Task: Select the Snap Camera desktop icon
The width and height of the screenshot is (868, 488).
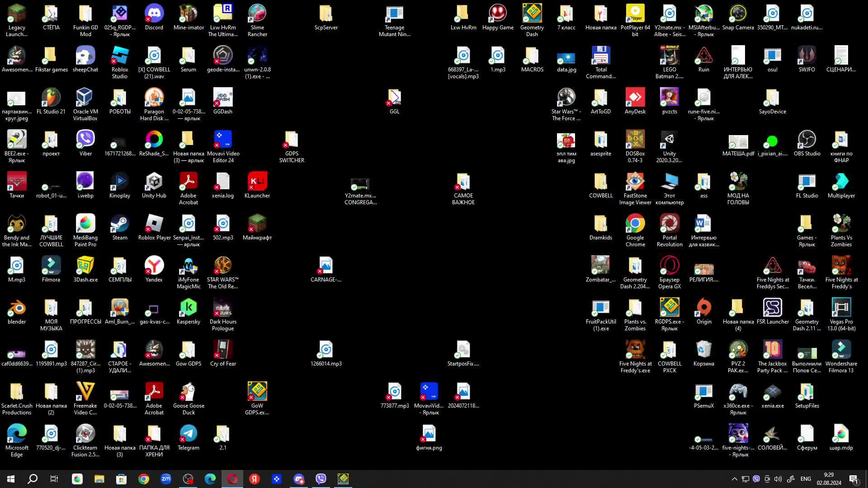Action: [x=738, y=17]
